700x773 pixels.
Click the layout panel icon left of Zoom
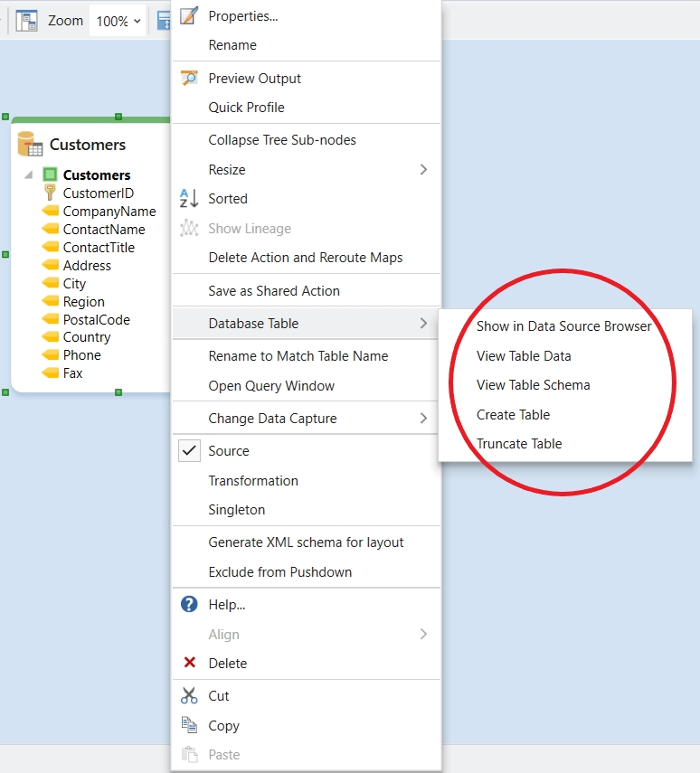pyautogui.click(x=26, y=21)
